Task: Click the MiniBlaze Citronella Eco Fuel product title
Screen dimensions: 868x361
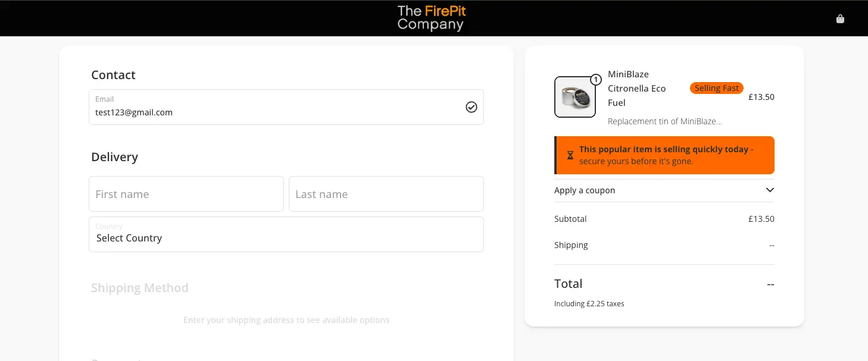Action: [x=637, y=88]
